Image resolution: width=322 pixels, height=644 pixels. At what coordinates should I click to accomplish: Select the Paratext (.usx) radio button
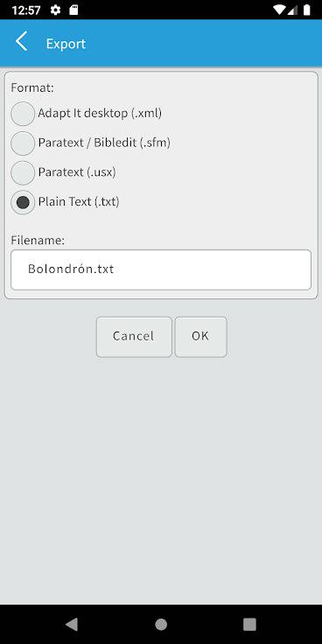coord(23,173)
